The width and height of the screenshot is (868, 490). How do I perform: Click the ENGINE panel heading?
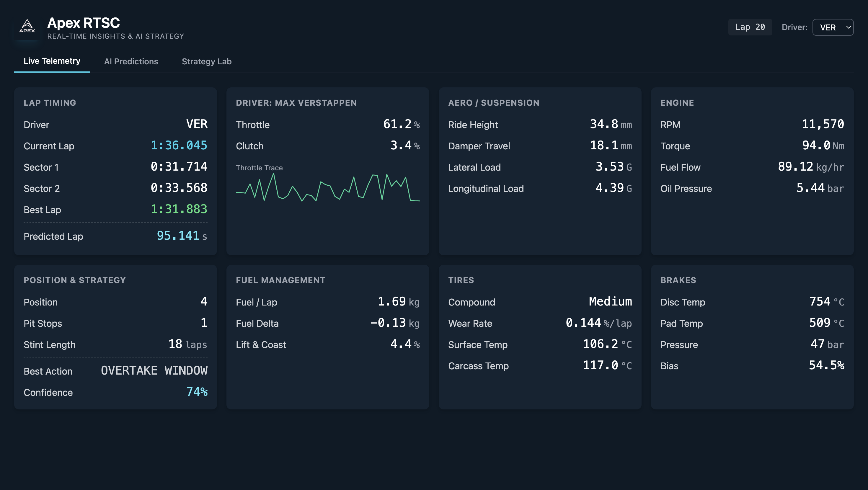pos(677,103)
